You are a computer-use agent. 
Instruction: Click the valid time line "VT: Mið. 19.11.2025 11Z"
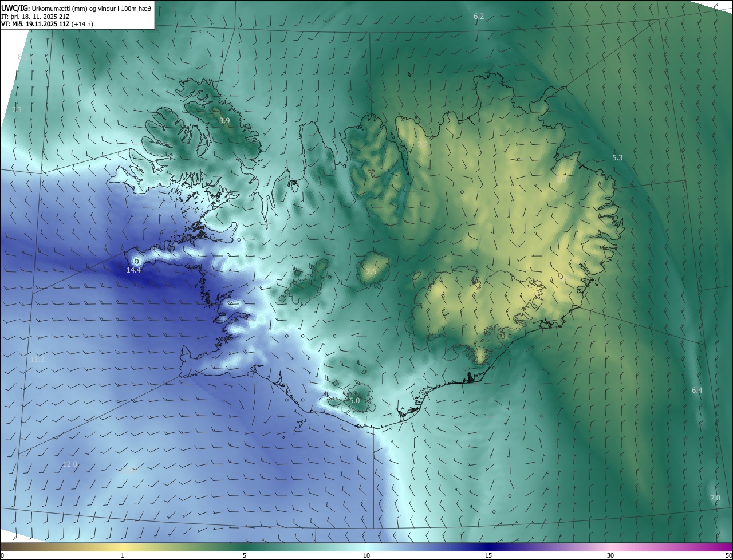[36, 25]
